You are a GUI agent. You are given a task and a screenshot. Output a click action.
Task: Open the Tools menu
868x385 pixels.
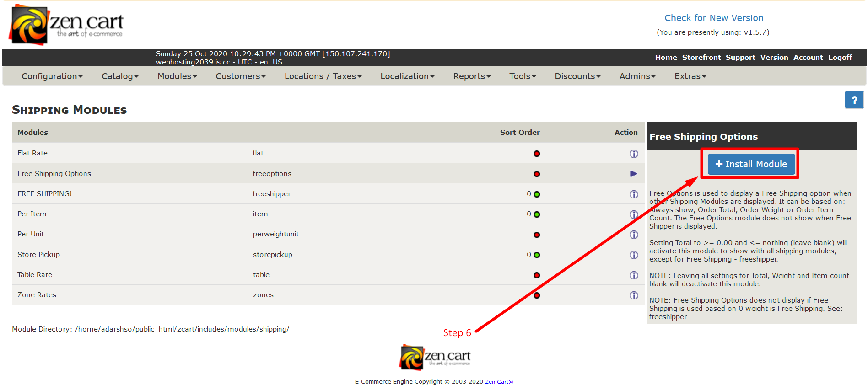(523, 76)
